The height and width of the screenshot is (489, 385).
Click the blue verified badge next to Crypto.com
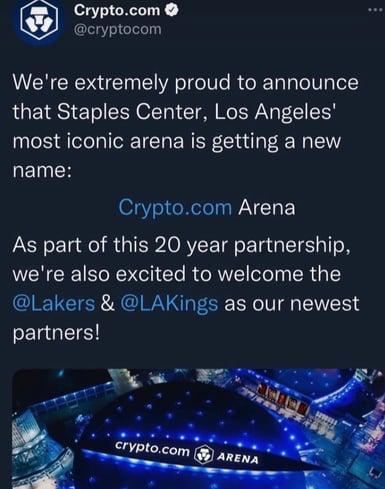(x=173, y=10)
